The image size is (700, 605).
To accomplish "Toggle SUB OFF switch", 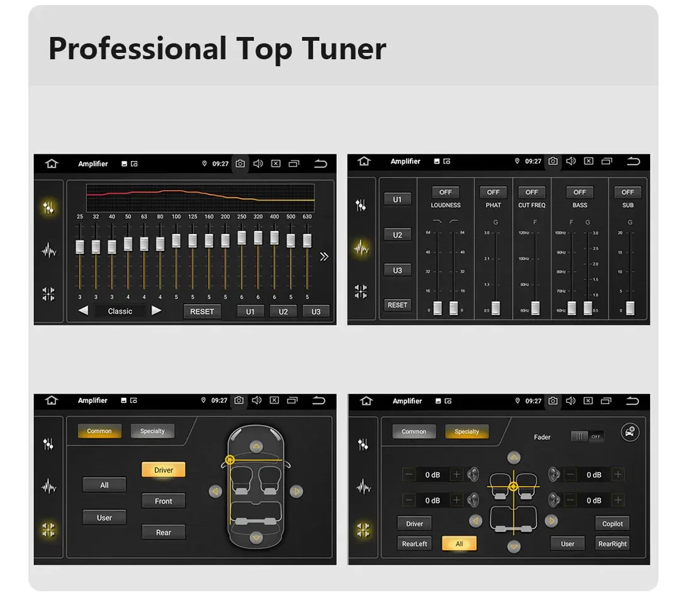I will click(628, 192).
